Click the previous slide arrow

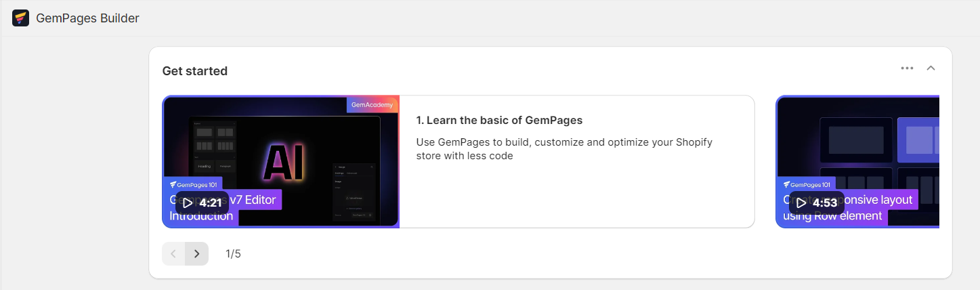click(x=173, y=253)
